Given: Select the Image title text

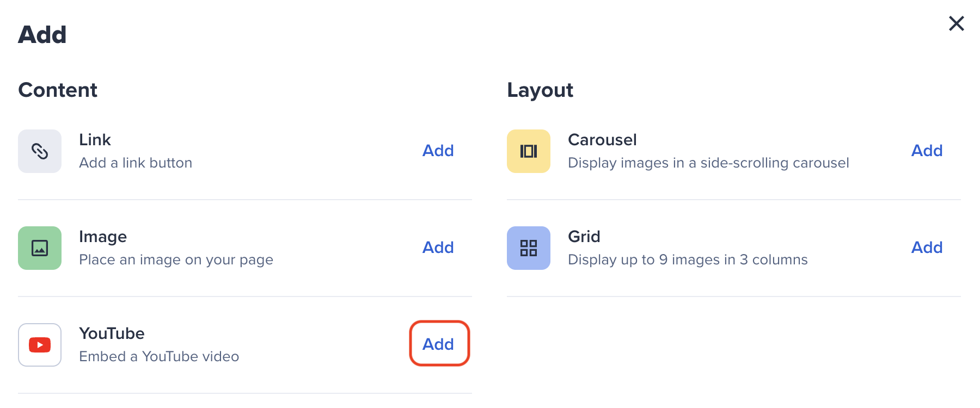Looking at the screenshot, I should [x=103, y=237].
